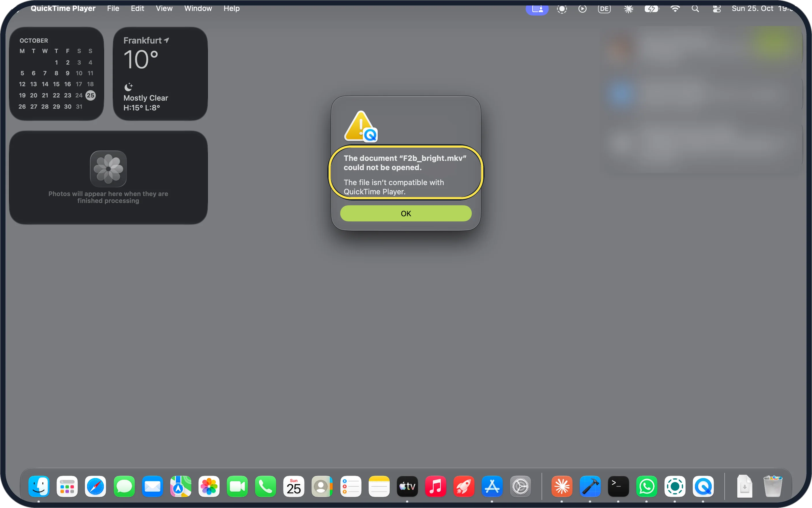Open the teal circle app in the dock
The height and width of the screenshot is (508, 812).
(x=674, y=486)
